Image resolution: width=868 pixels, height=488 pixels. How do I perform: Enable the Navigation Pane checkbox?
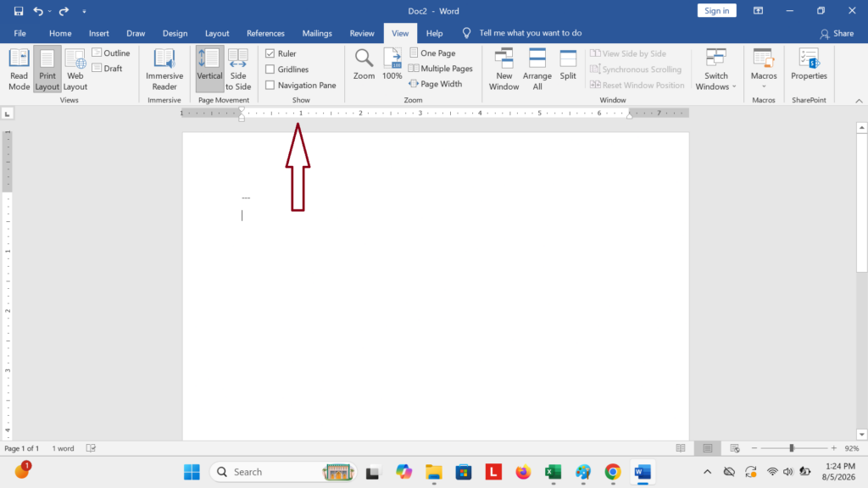(270, 86)
